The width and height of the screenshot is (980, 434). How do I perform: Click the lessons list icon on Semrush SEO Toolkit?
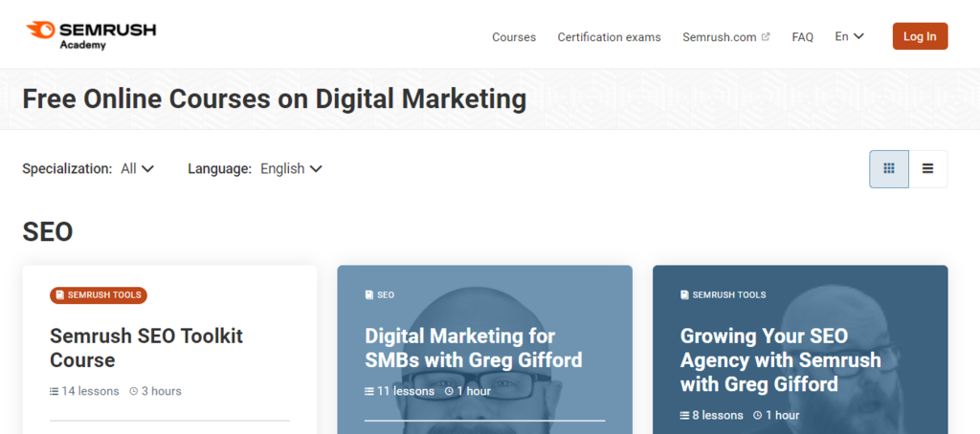pos(55,391)
